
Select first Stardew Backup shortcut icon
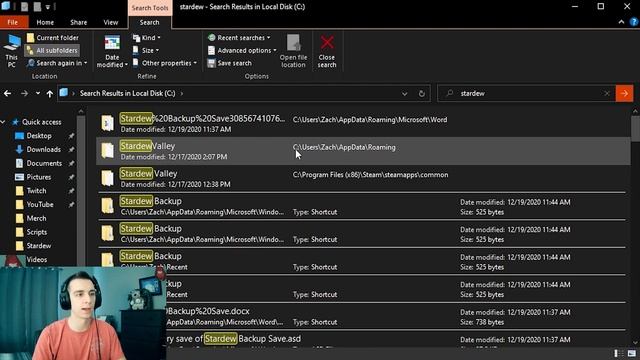coord(108,206)
